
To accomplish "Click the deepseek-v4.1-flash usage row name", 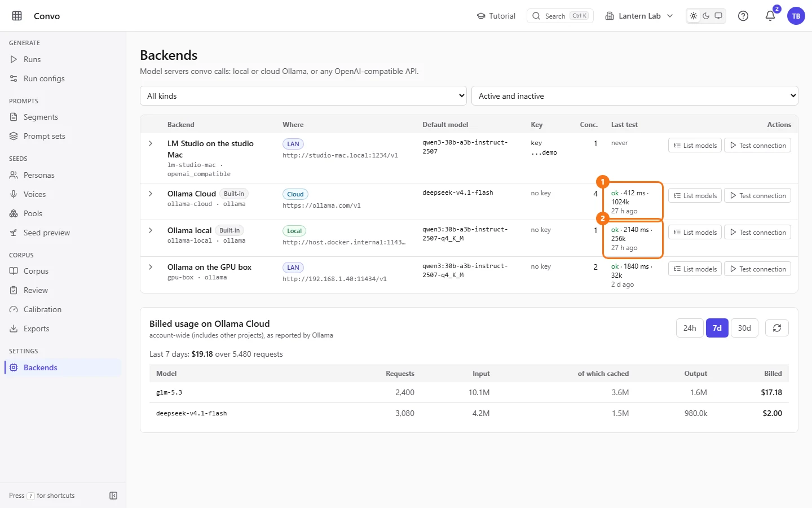I will pyautogui.click(x=192, y=413).
